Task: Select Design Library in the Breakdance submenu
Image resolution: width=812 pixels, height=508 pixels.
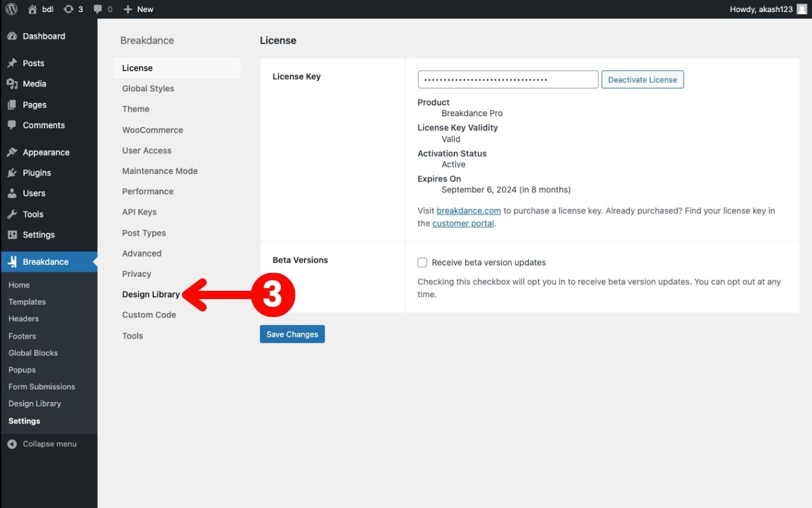Action: coord(34,403)
